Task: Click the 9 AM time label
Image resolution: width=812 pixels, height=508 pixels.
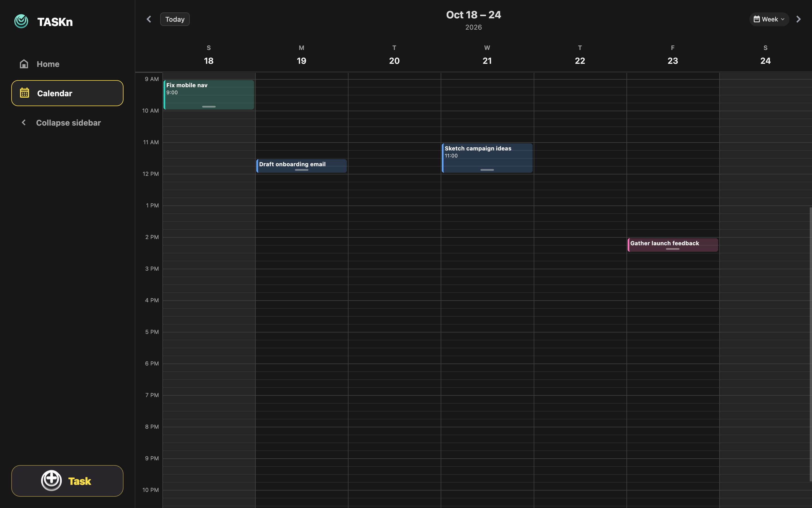Action: click(x=152, y=79)
